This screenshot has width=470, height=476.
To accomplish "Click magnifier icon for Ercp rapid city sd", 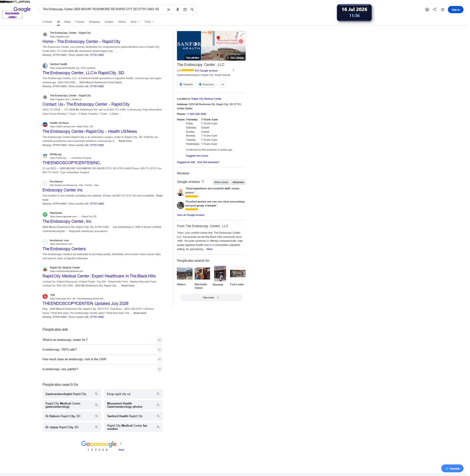I will click(158, 394).
